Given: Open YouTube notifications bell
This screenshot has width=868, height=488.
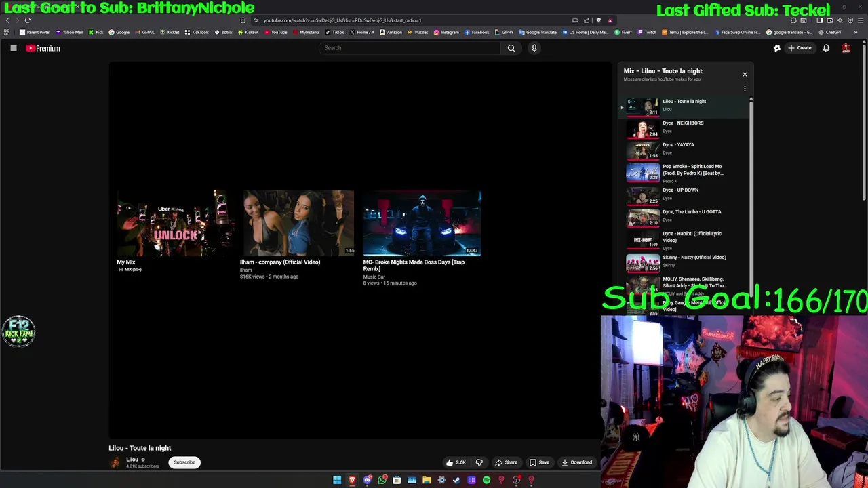Looking at the screenshot, I should pyautogui.click(x=826, y=48).
